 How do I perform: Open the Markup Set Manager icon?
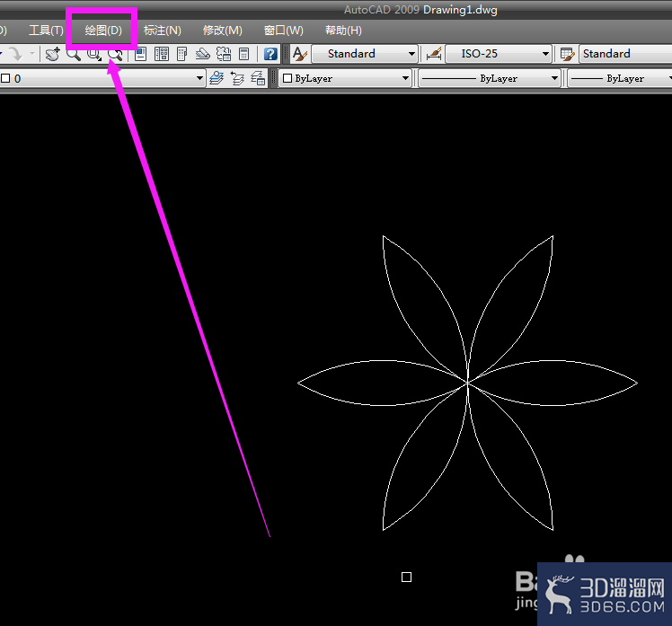pyautogui.click(x=224, y=54)
